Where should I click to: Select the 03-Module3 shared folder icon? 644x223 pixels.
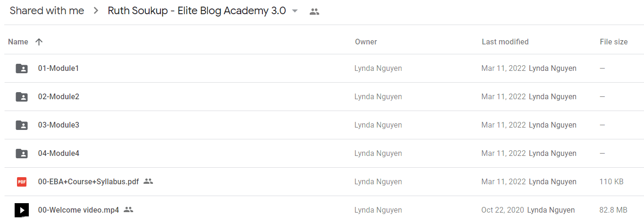pos(22,125)
